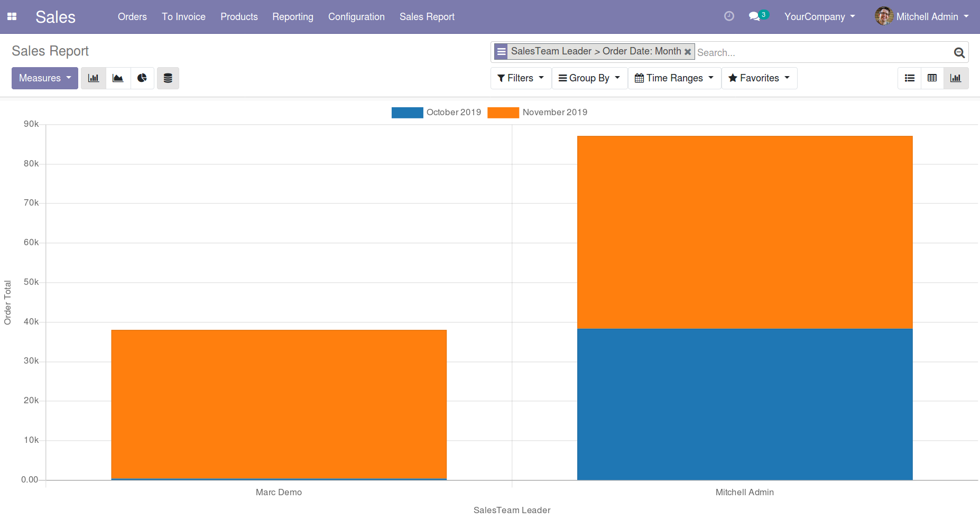Image resolution: width=980 pixels, height=519 pixels.
Task: Remove the SalesTeam Leader filter facet
Action: click(x=688, y=51)
